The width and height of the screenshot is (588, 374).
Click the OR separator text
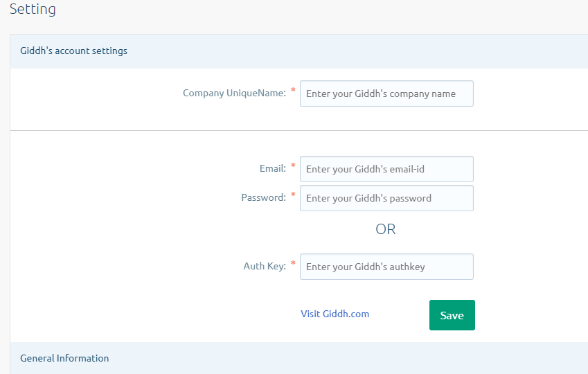[386, 229]
